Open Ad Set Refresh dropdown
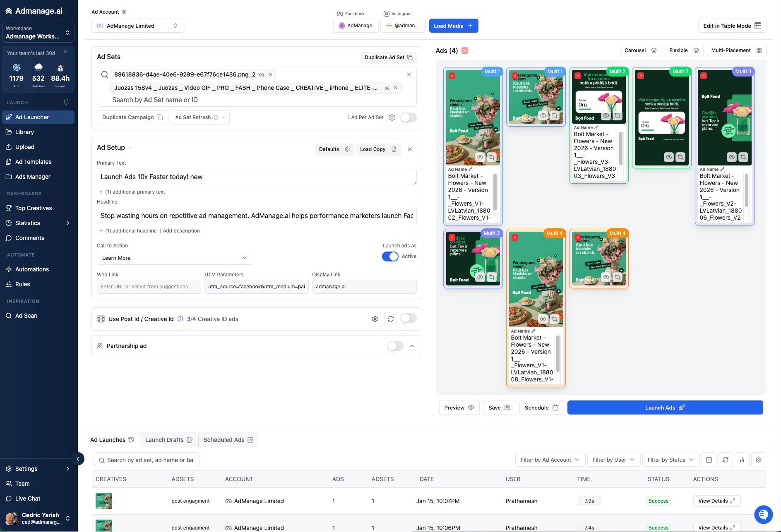The width and height of the screenshot is (781, 532). [201, 117]
